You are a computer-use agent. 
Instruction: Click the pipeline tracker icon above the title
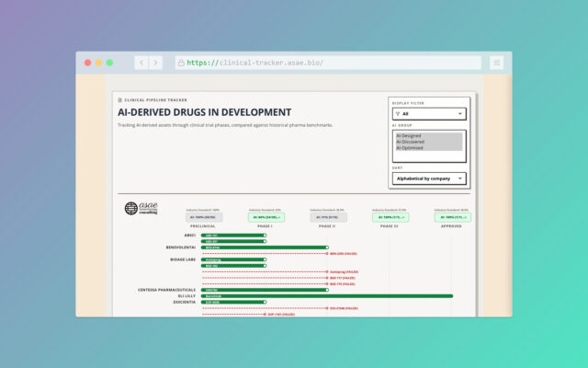[120, 100]
